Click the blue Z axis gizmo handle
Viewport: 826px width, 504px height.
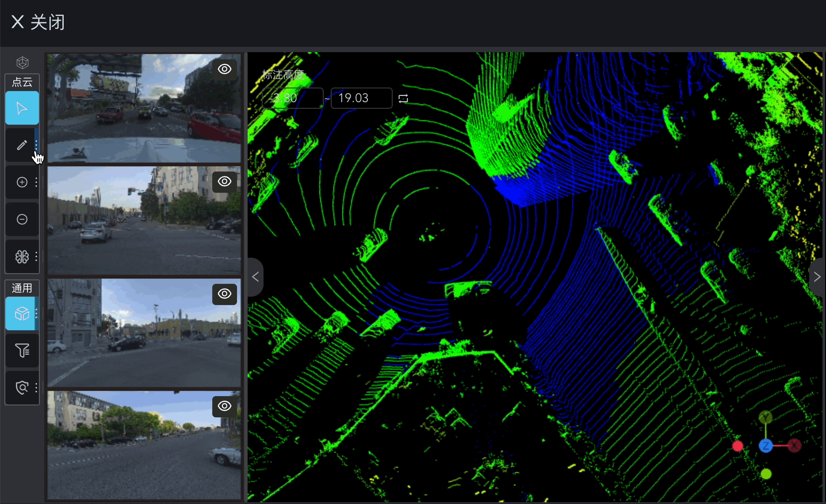766,446
